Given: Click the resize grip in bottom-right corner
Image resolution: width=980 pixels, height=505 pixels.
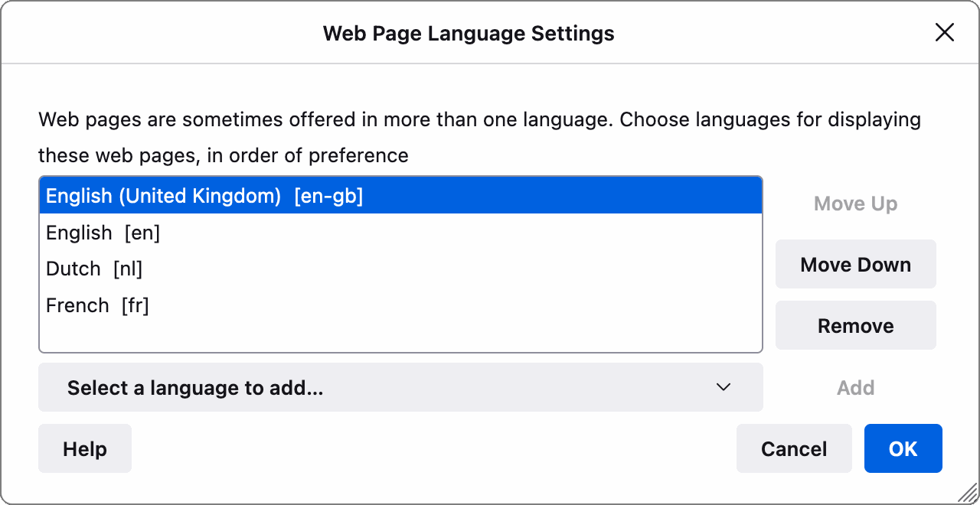Looking at the screenshot, I should click(966, 494).
